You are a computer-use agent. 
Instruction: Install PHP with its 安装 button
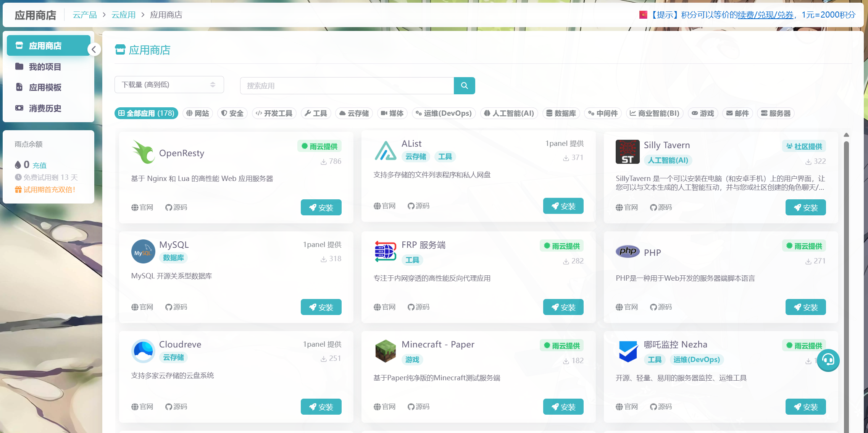806,307
